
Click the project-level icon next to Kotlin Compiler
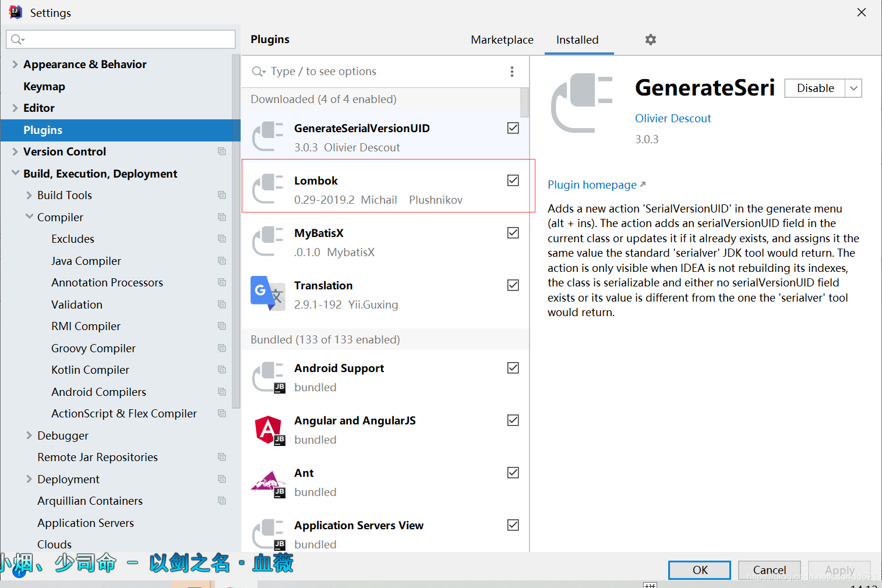click(x=222, y=370)
